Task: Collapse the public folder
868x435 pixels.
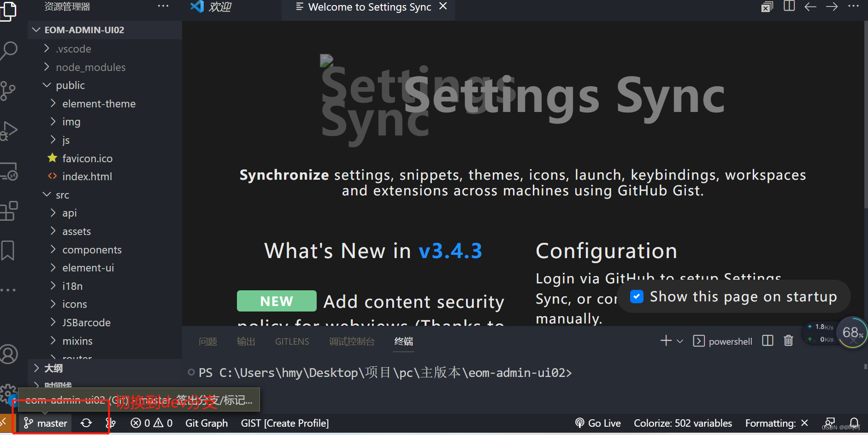Action: click(x=105, y=85)
